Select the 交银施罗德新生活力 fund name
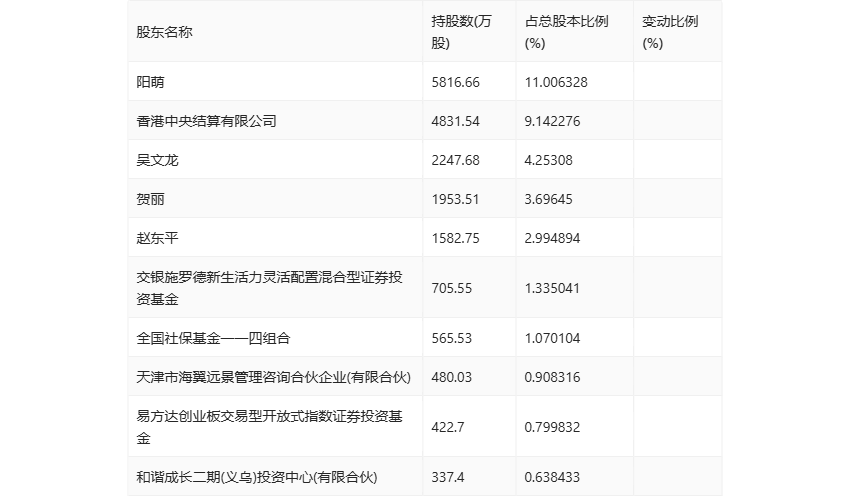850x496 pixels. pos(269,288)
